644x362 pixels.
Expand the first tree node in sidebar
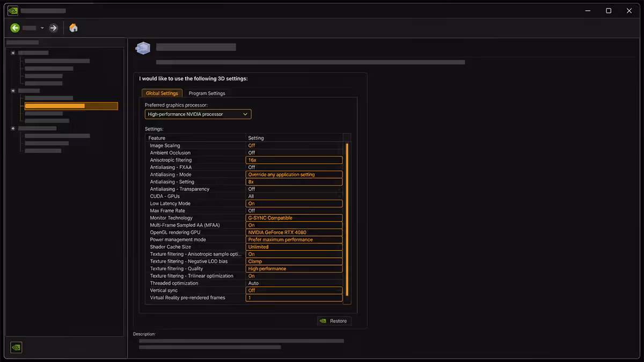13,53
